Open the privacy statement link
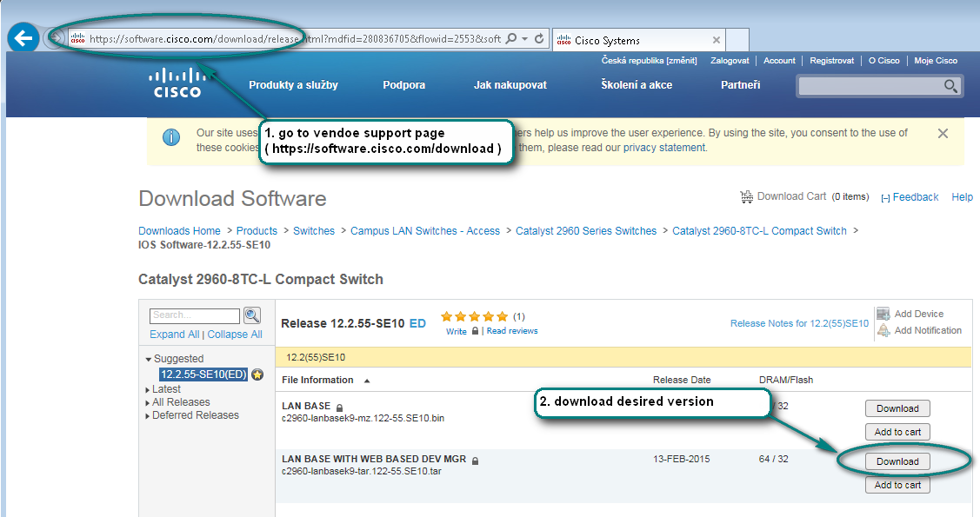The width and height of the screenshot is (980, 517). click(x=663, y=148)
